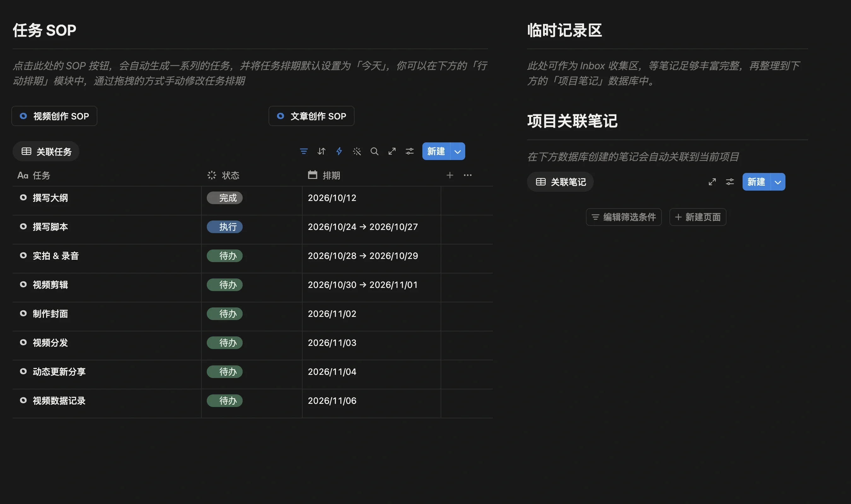Click the 临时记录区 heading
This screenshot has width=851, height=504.
[x=564, y=30]
